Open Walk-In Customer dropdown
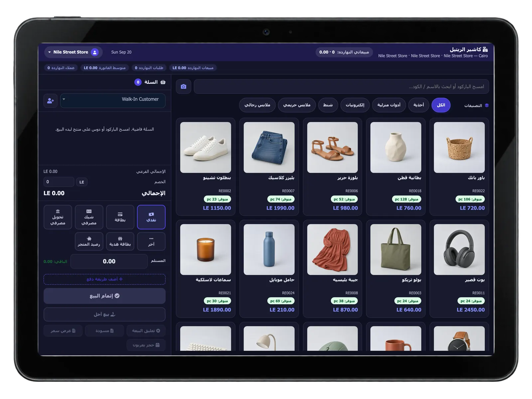This screenshot has height=399, width=532. 113,100
